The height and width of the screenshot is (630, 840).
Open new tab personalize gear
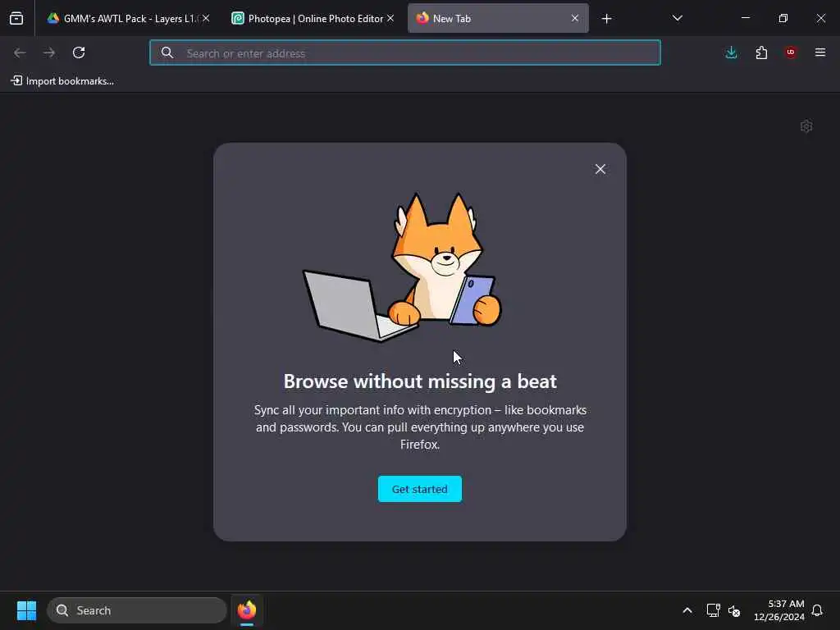(x=806, y=126)
